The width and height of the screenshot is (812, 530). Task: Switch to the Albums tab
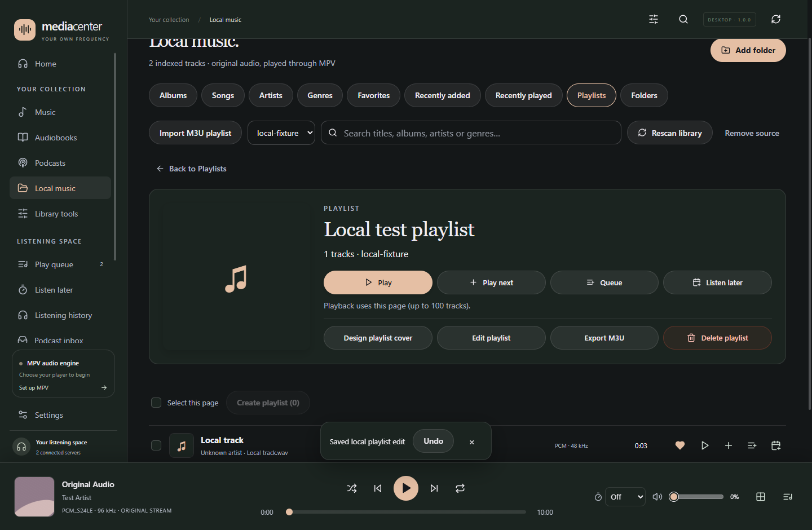pyautogui.click(x=173, y=95)
